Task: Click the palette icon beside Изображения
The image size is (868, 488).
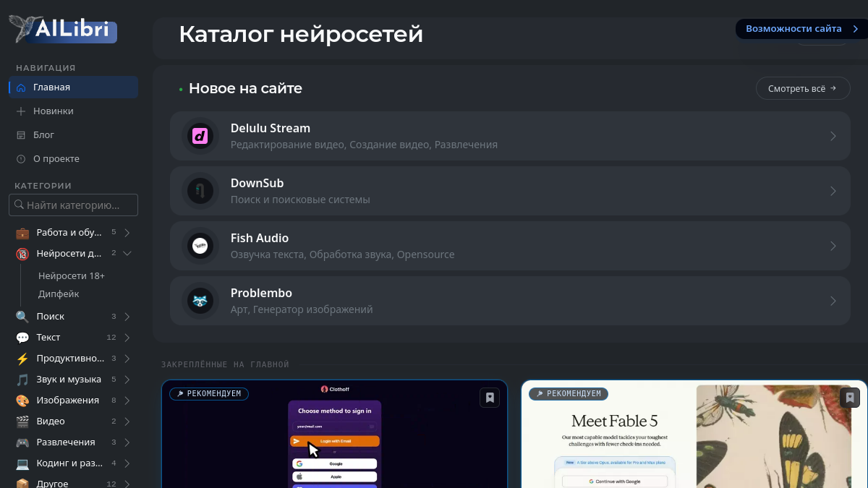Action: [x=22, y=401]
